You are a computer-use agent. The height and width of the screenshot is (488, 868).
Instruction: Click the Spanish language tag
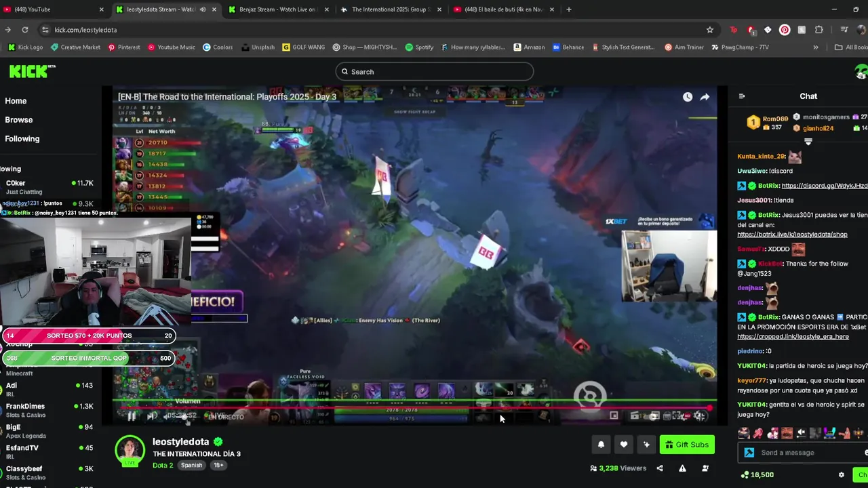191,466
